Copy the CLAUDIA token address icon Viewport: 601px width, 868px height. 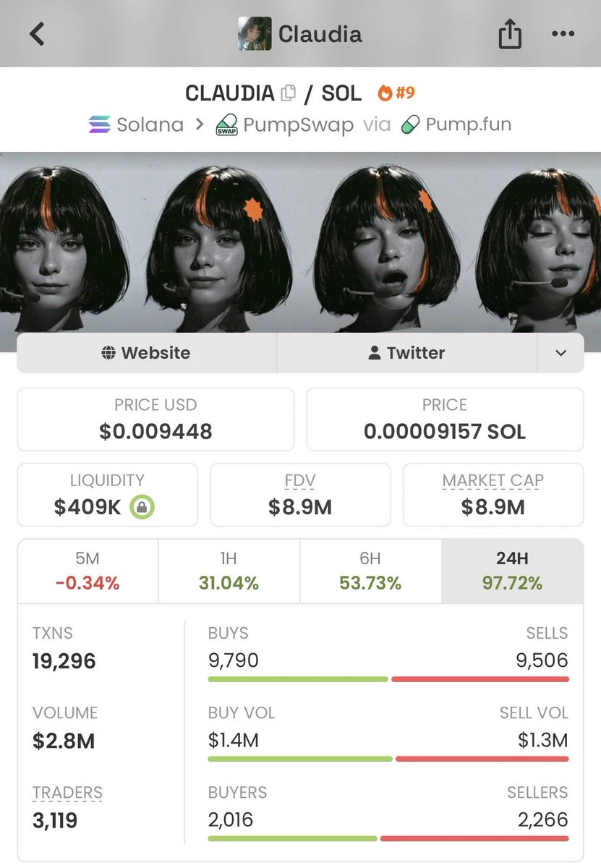[x=289, y=93]
